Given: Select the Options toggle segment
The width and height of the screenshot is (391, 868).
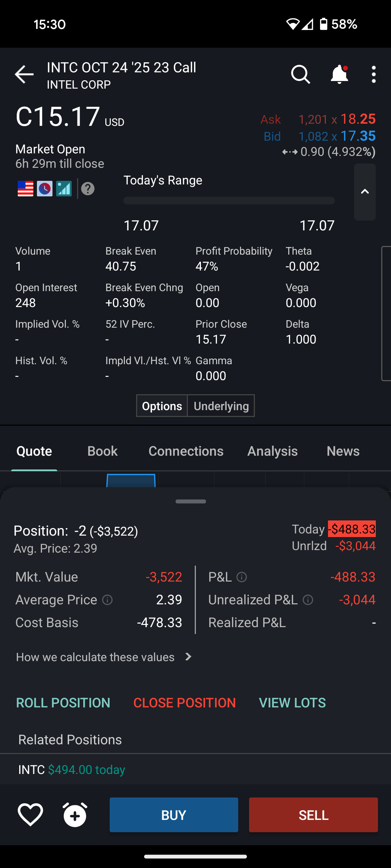Looking at the screenshot, I should pos(162,406).
